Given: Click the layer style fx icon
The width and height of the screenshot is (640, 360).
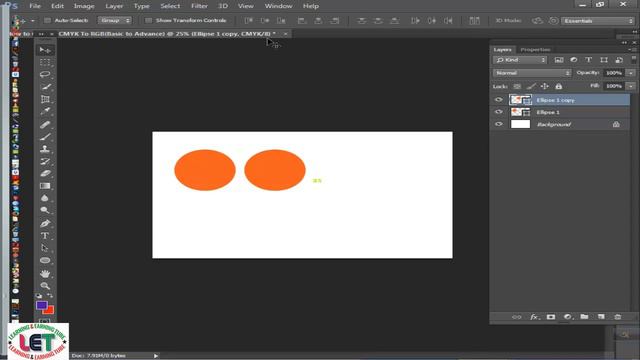Looking at the screenshot, I should (534, 317).
